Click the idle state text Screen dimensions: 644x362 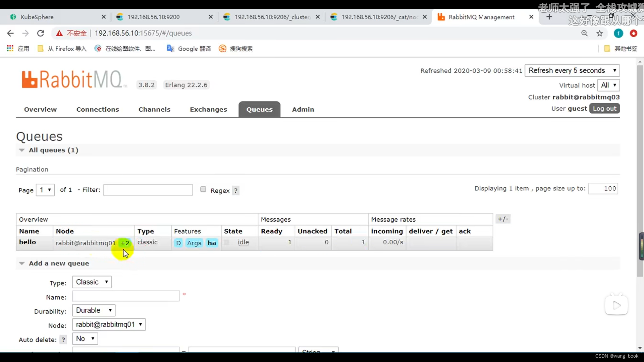(x=243, y=242)
